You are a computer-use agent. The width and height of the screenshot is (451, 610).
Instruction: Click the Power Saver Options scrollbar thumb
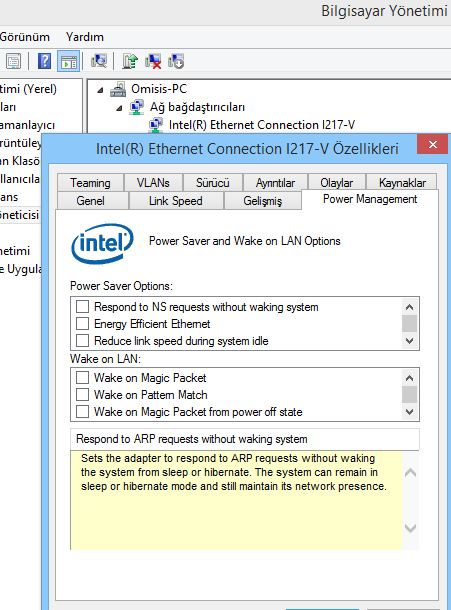(409, 323)
